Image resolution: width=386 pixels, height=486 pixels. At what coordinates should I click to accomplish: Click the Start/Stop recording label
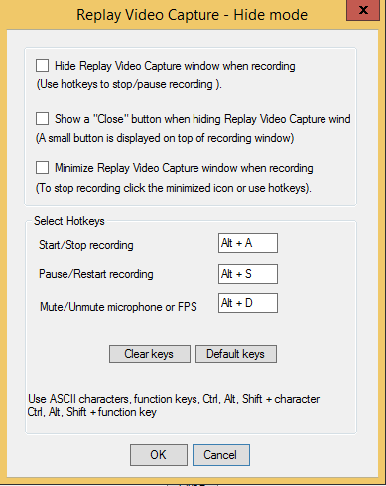(86, 245)
